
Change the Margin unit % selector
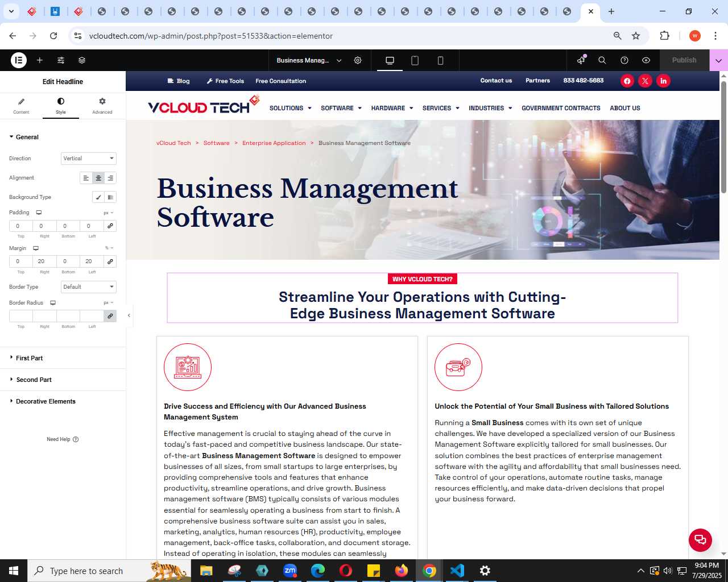tap(109, 248)
